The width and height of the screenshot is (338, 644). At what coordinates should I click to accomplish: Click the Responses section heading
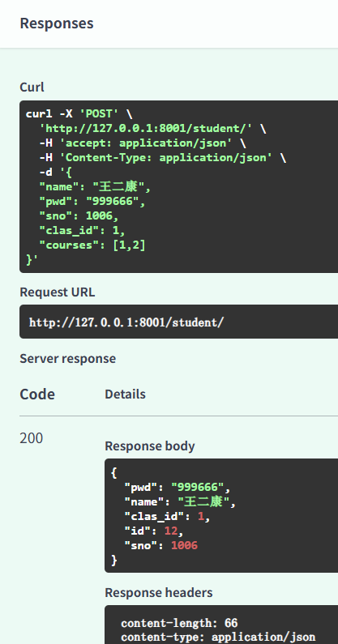57,23
